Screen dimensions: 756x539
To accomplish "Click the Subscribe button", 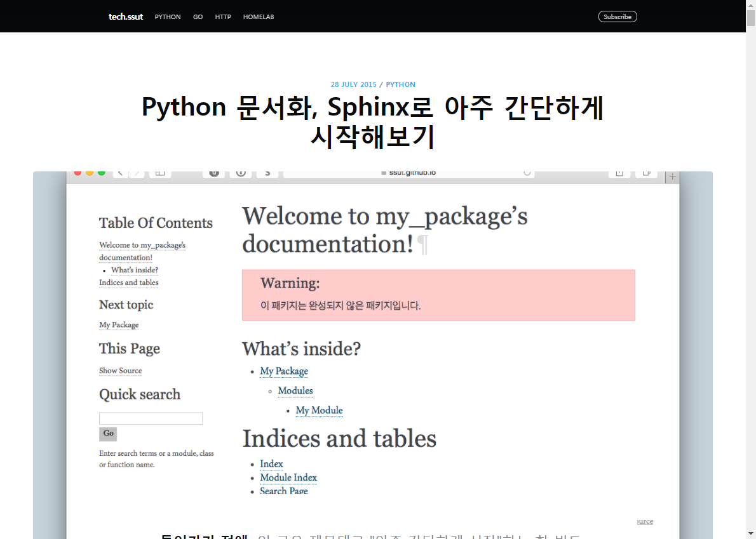I will point(617,17).
